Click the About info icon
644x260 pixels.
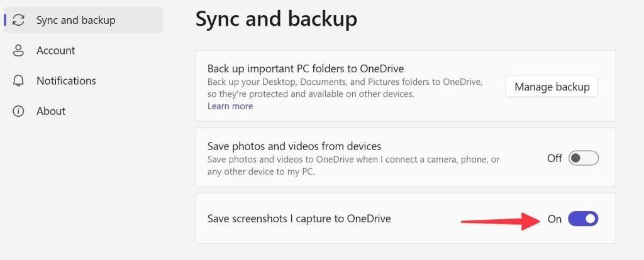click(19, 111)
